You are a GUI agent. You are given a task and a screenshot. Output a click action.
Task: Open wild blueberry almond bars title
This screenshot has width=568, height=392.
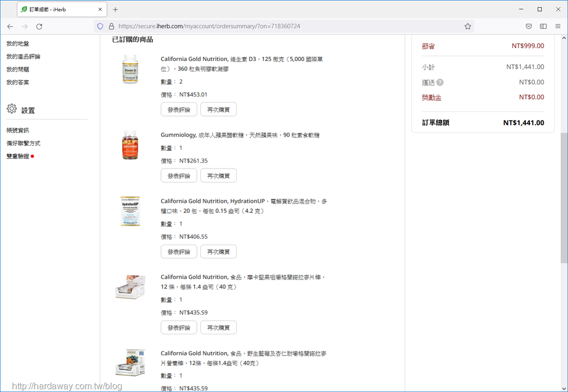point(244,358)
